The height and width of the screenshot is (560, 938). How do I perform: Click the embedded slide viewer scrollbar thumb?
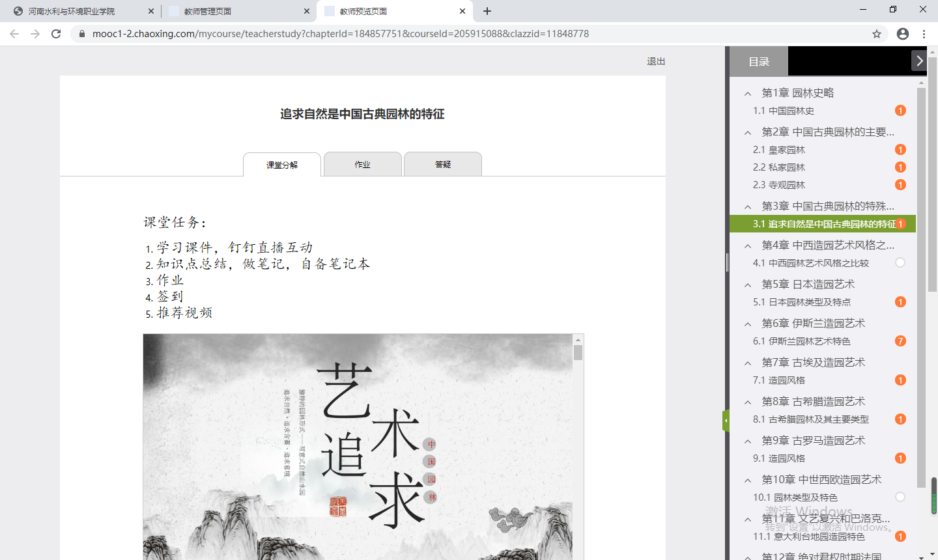[x=578, y=353]
